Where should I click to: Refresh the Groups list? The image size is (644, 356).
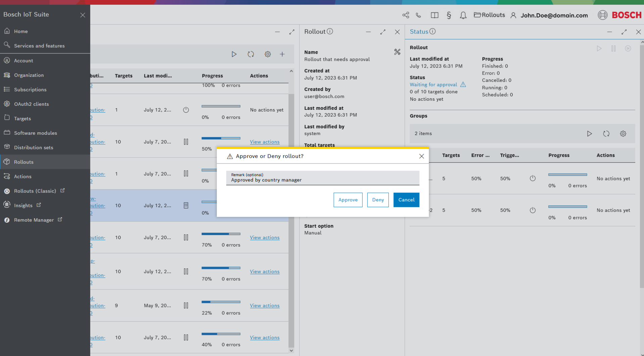pyautogui.click(x=606, y=134)
